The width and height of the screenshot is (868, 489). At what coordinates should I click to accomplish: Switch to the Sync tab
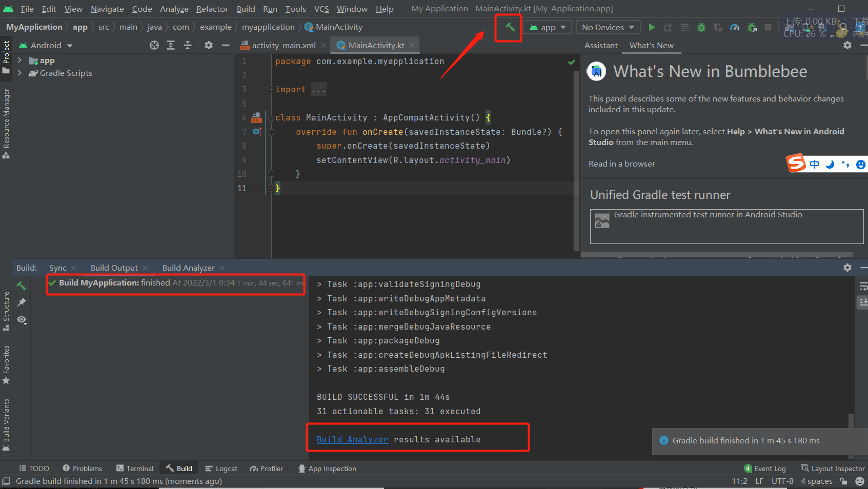57,268
